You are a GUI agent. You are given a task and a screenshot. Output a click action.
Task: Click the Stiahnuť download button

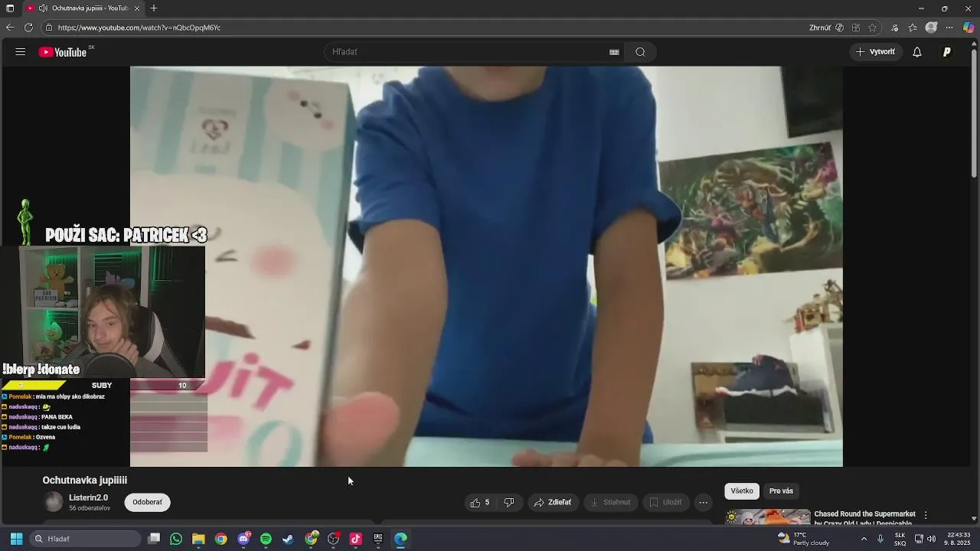610,503
